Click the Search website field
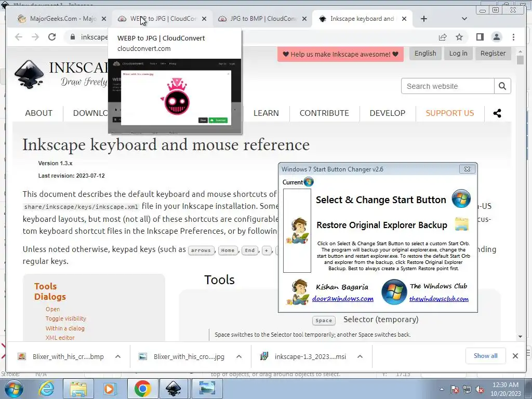The width and height of the screenshot is (532, 399). 447,86
